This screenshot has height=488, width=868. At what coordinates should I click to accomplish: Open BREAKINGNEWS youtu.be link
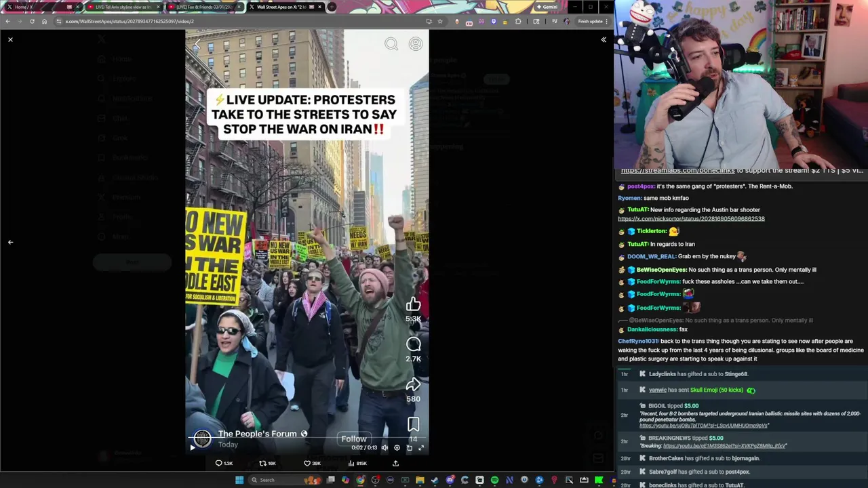[x=724, y=446]
